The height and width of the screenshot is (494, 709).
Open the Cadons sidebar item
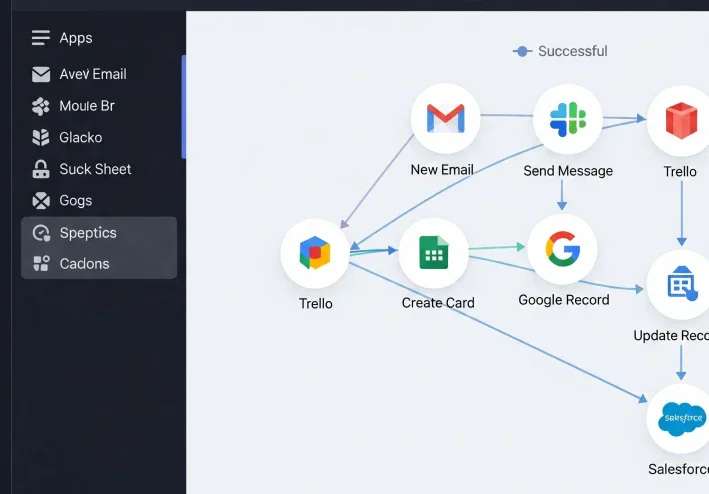point(99,263)
